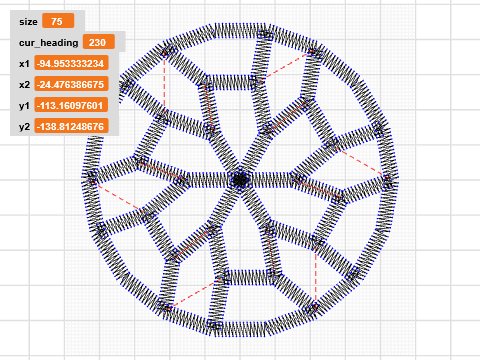This screenshot has height=360, width=480.
Task: Select the x2 value -24.476386675
Action: 71,84
